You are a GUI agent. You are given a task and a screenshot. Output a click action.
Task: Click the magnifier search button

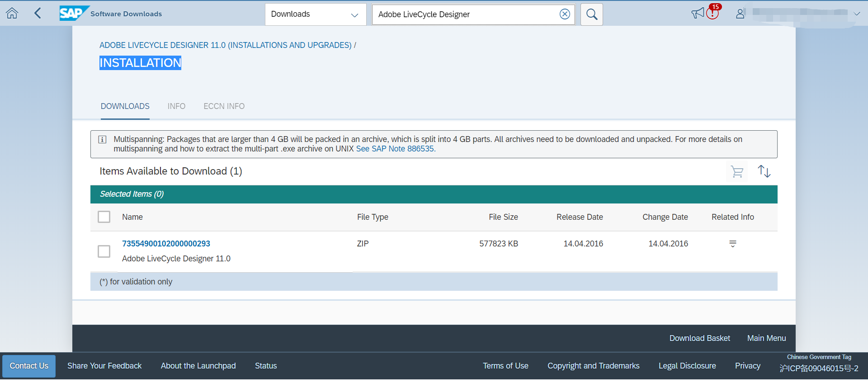[592, 14]
